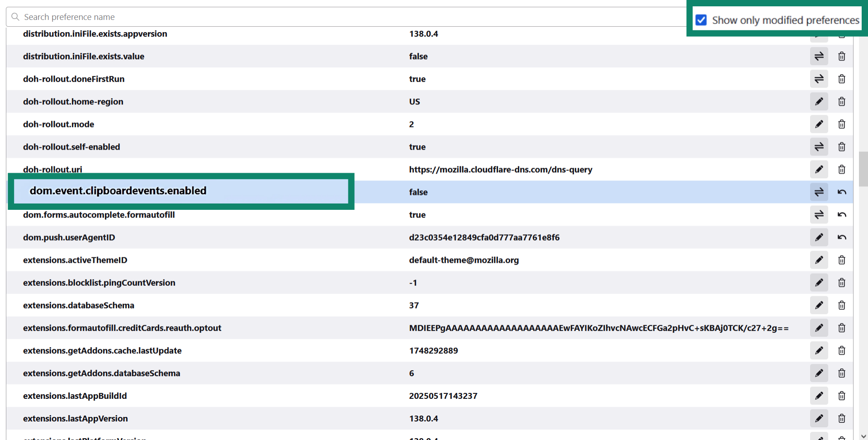Delete doh-rollout.mode preference

click(841, 124)
